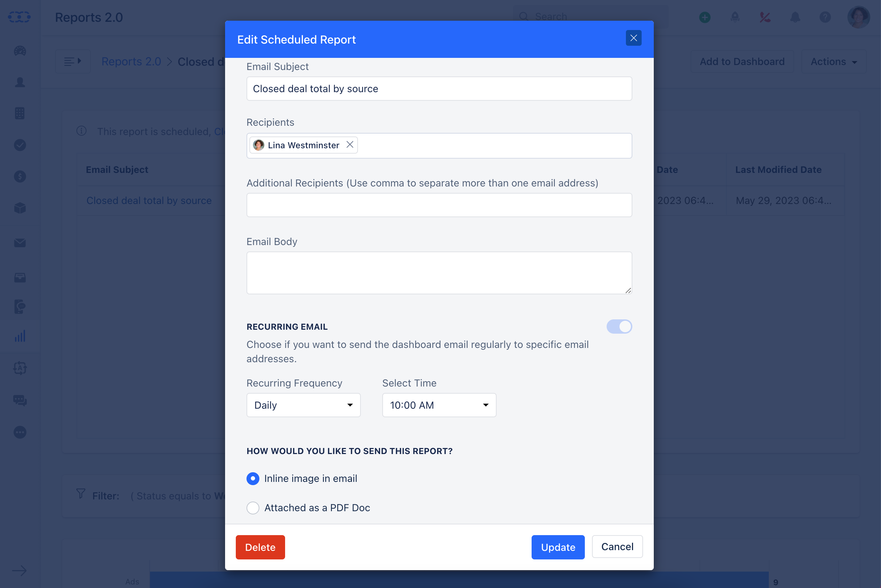The image size is (881, 588).
Task: Click the red Delete button
Action: tap(260, 547)
